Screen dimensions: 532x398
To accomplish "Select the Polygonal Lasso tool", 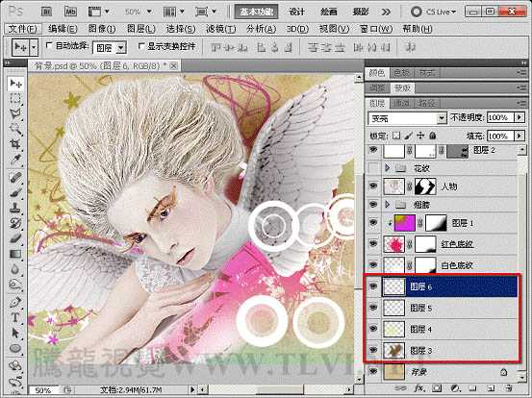I will 15,113.
